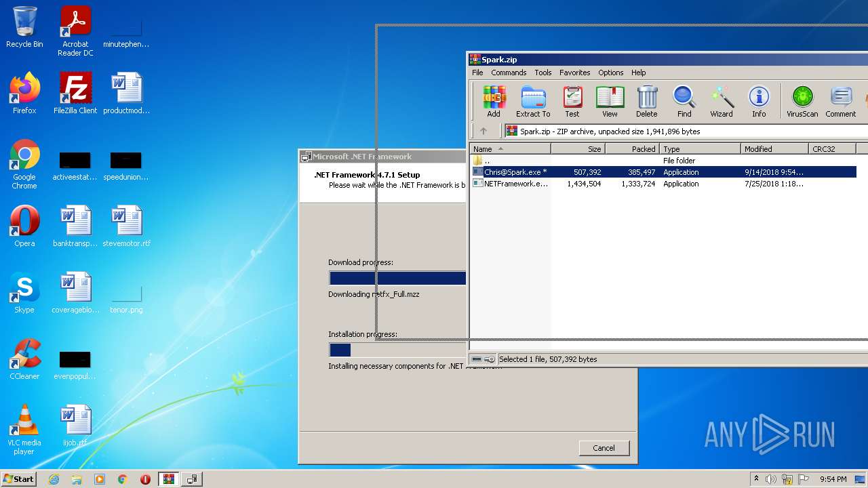Screen dimensions: 868x488
Task: Sort by the Name column header
Action: [x=511, y=149]
